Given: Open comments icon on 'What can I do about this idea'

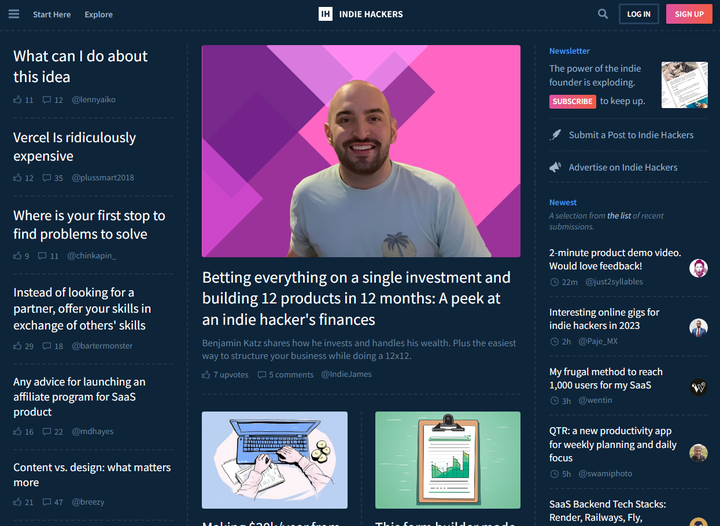Looking at the screenshot, I should coord(47,100).
